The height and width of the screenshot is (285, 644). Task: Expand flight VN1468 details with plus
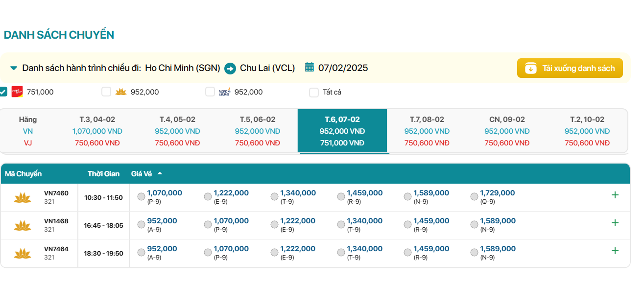click(x=615, y=223)
